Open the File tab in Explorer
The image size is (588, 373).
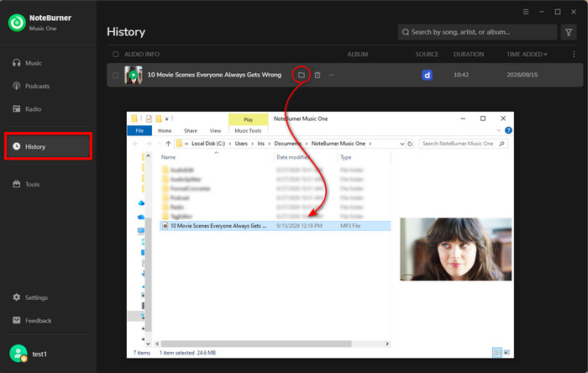pos(139,130)
